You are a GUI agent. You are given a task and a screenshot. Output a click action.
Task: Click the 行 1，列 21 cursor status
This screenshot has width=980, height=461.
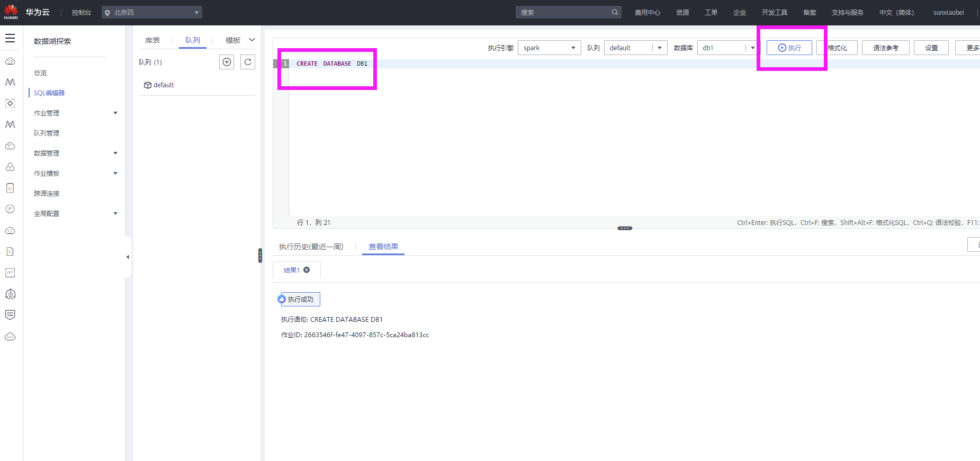[314, 222]
